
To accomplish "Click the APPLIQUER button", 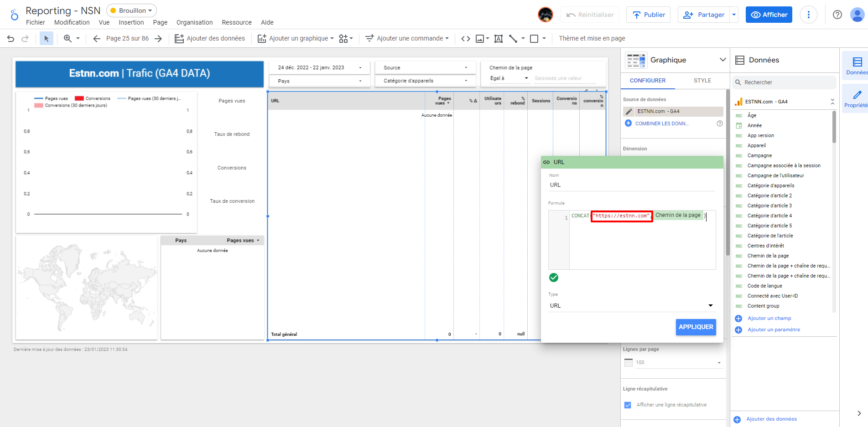I will [696, 327].
